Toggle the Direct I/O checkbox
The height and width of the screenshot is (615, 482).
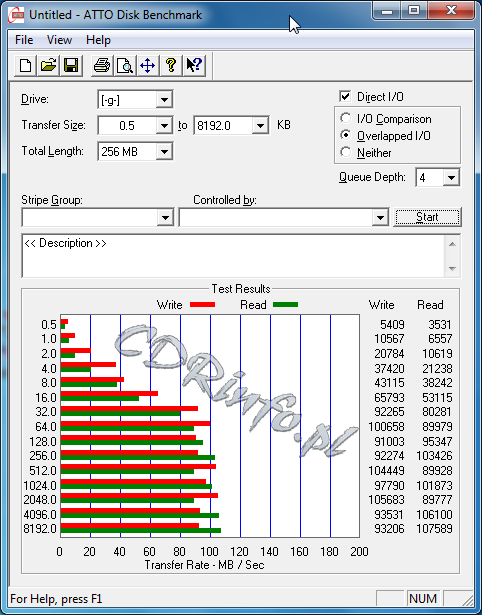tap(345, 96)
